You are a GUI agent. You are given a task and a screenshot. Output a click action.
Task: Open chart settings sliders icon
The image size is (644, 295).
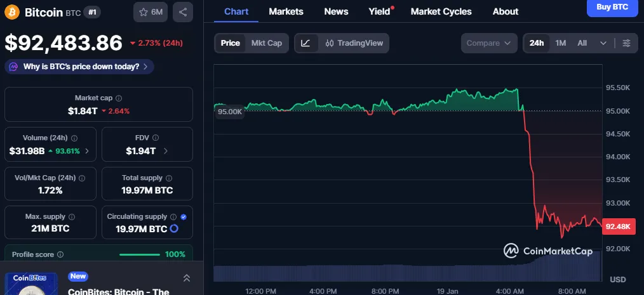[x=626, y=43]
